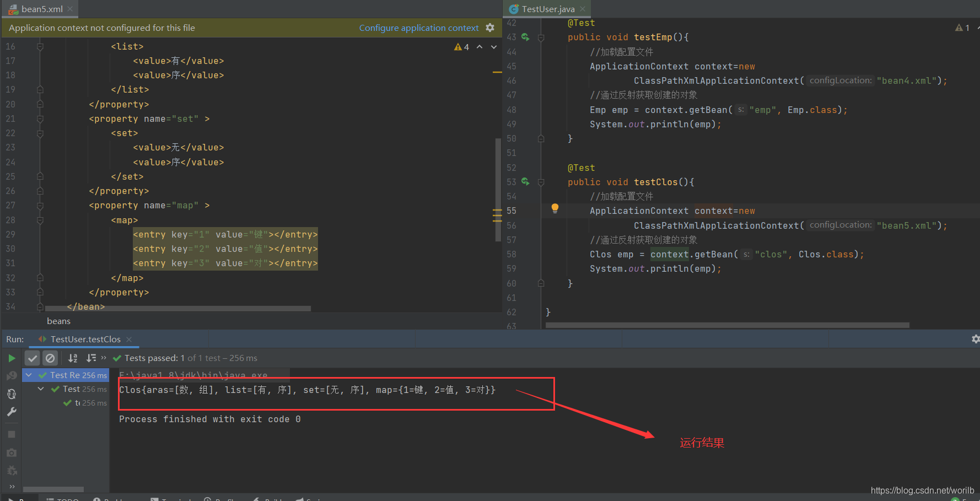Viewport: 980px width, 501px height.
Task: Toggle Show Passed tests checkmark button
Action: (33, 358)
